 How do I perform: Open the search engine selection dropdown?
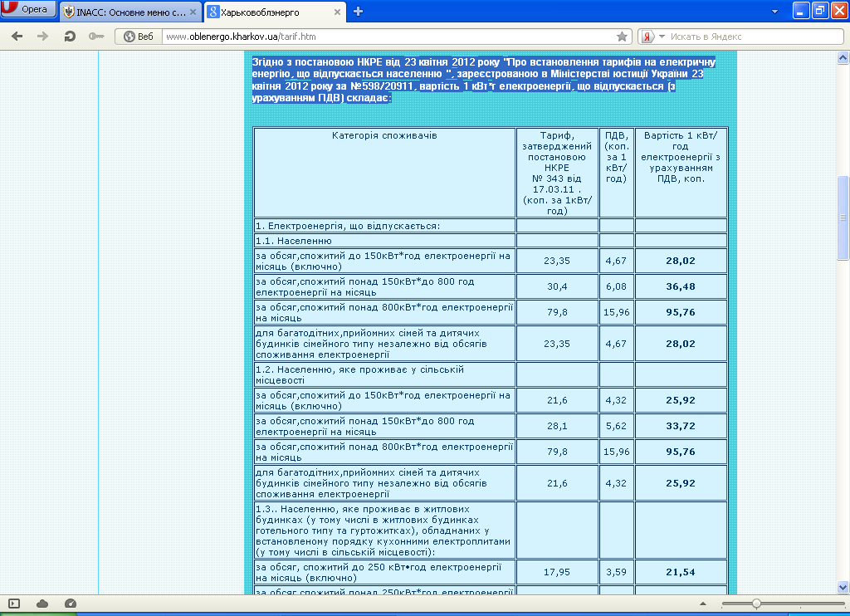pos(662,37)
